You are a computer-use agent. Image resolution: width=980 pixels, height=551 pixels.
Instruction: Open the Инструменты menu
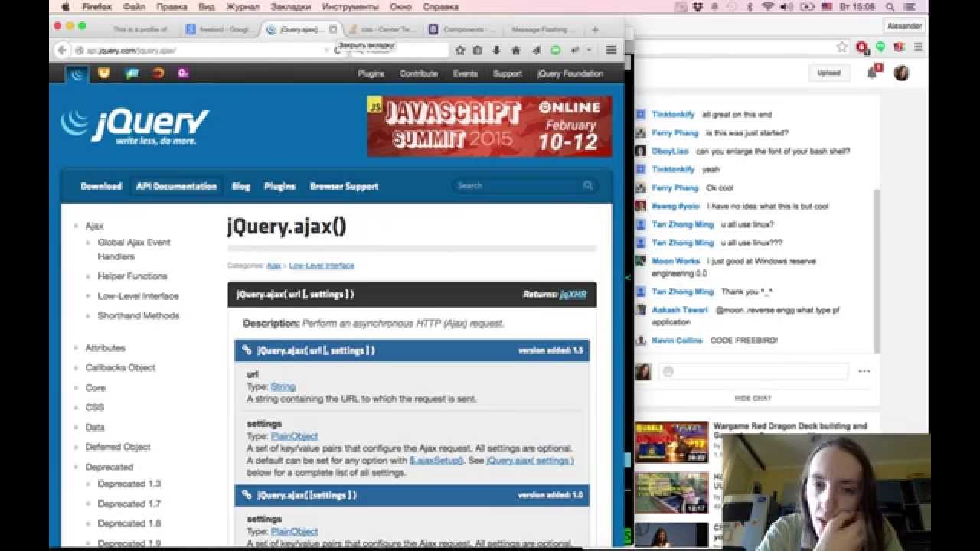(x=350, y=6)
